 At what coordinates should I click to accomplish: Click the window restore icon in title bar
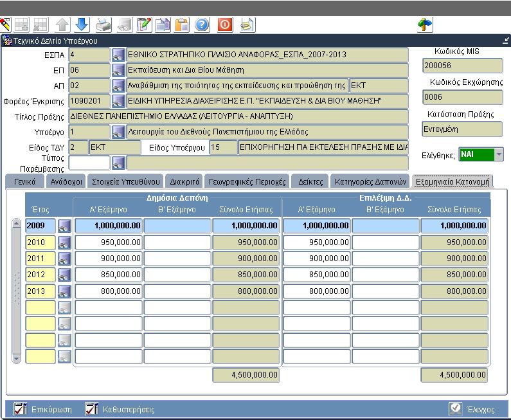coord(505,41)
